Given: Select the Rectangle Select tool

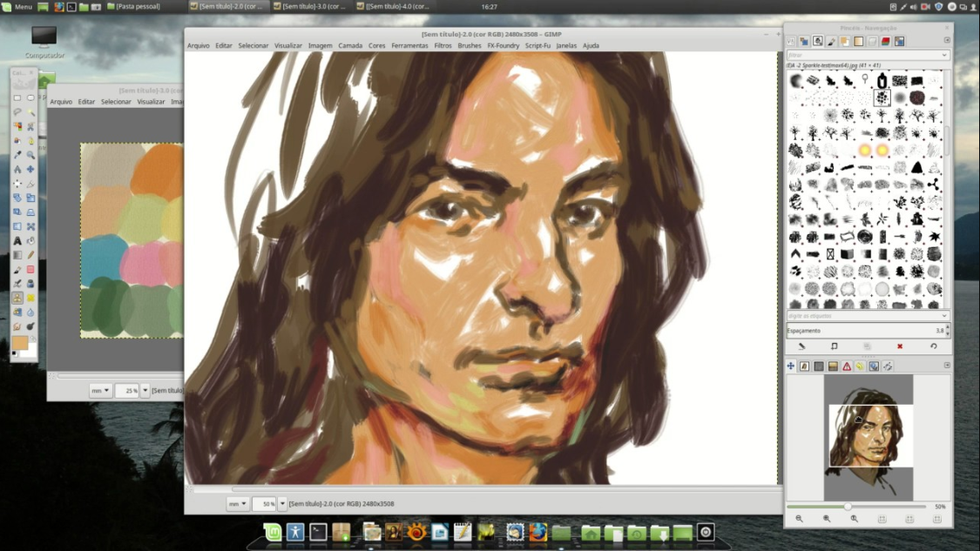Looking at the screenshot, I should 17,97.
